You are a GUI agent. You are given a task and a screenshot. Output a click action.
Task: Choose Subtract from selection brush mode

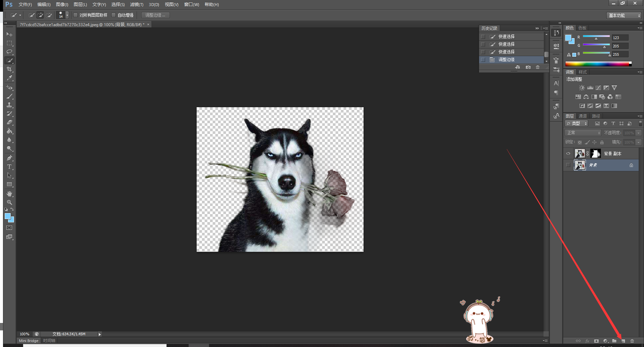[49, 15]
